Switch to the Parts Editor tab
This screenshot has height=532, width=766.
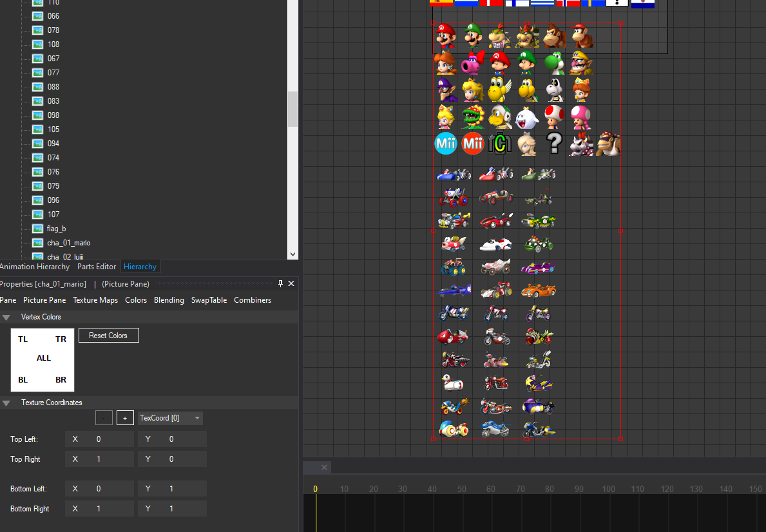point(97,266)
